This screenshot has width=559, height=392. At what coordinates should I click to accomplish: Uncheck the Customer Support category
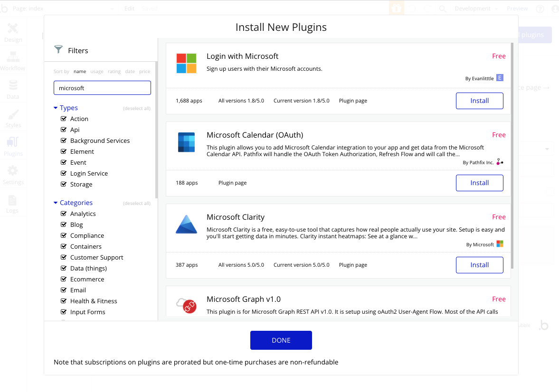[64, 257]
